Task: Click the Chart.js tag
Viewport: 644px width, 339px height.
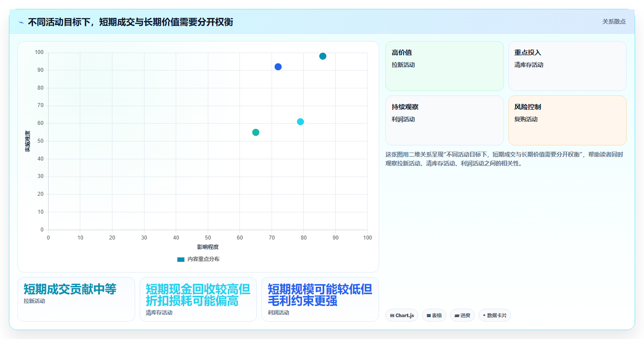Action: pyautogui.click(x=402, y=315)
